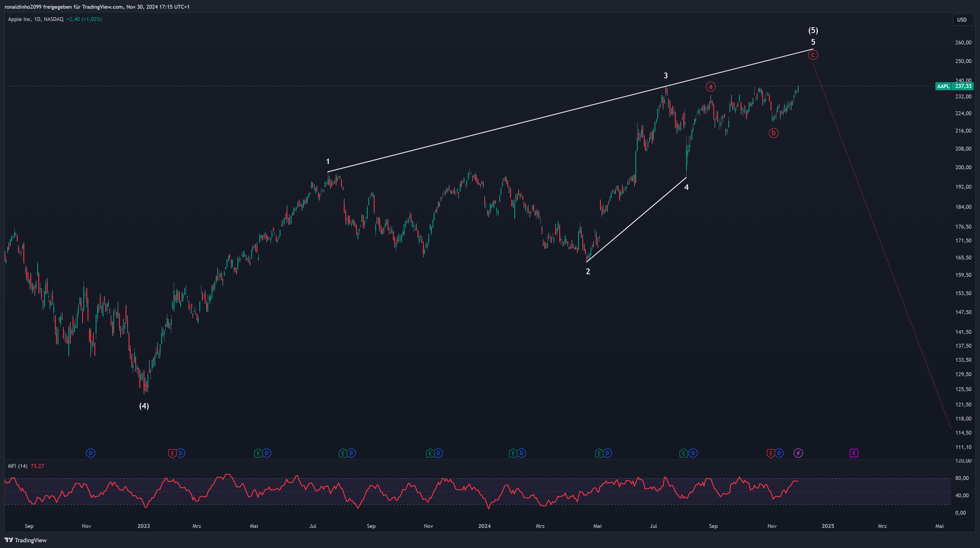Click the purple upcoming earnings marker in 2025
Image resolution: width=980 pixels, height=548 pixels.
(x=854, y=453)
